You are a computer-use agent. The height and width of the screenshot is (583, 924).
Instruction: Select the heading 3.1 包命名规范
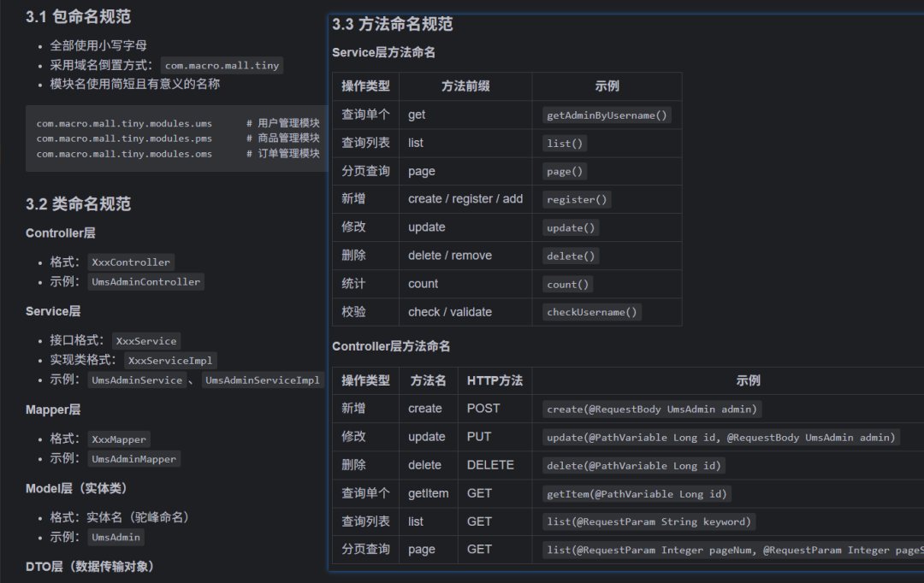(78, 16)
